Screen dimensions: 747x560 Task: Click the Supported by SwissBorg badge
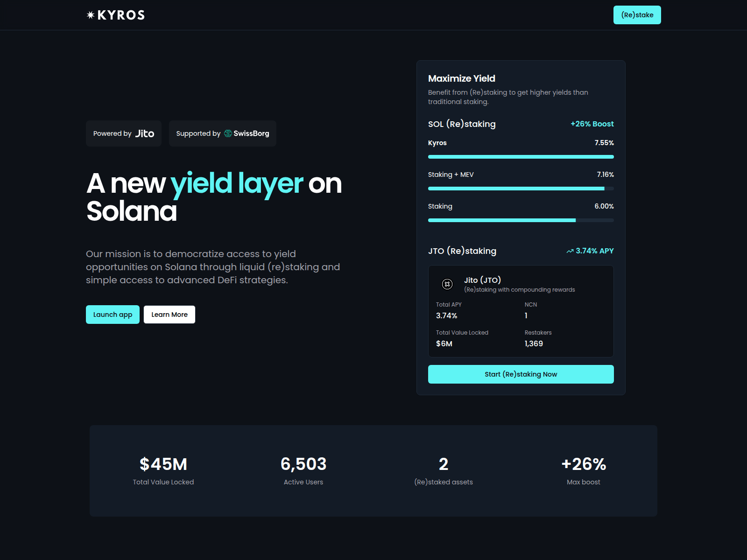point(223,133)
